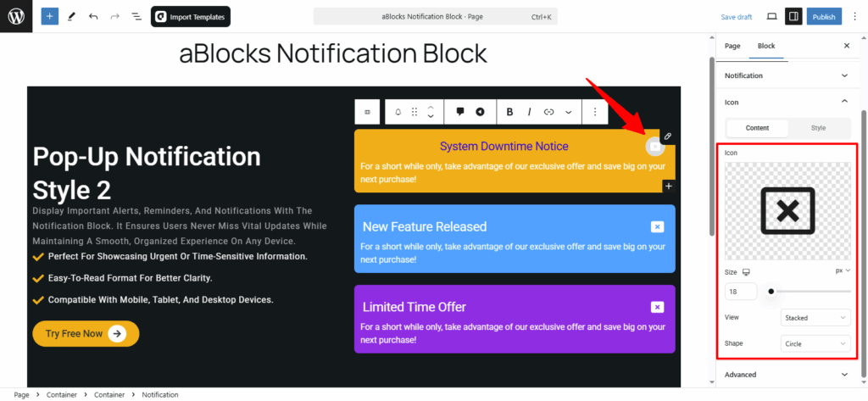
Task: Undo the last change
Action: pos(93,17)
